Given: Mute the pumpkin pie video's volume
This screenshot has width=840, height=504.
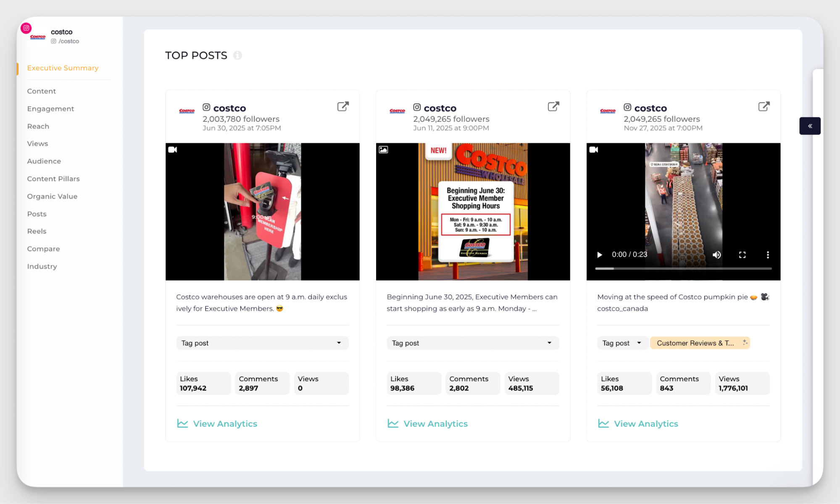Looking at the screenshot, I should click(x=716, y=255).
